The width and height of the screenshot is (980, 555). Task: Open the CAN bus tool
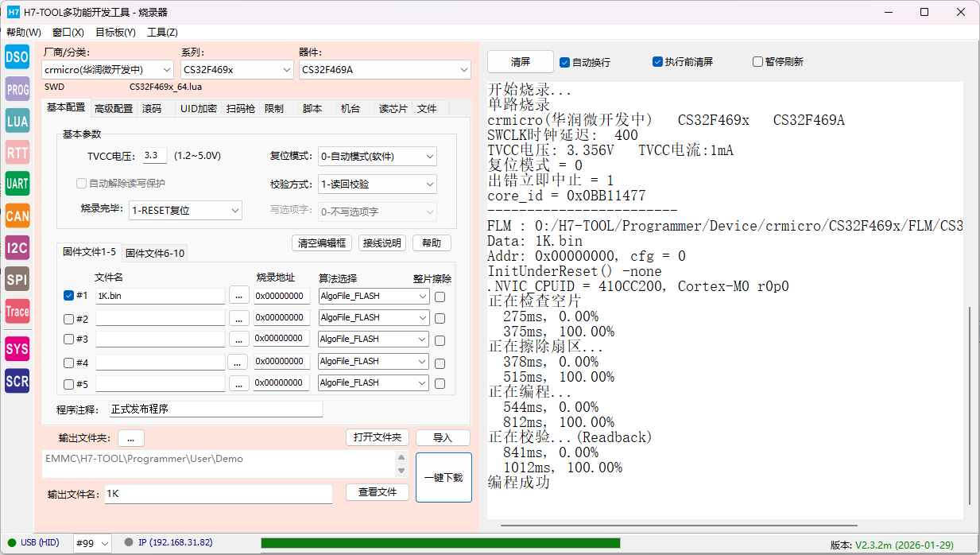tap(17, 215)
